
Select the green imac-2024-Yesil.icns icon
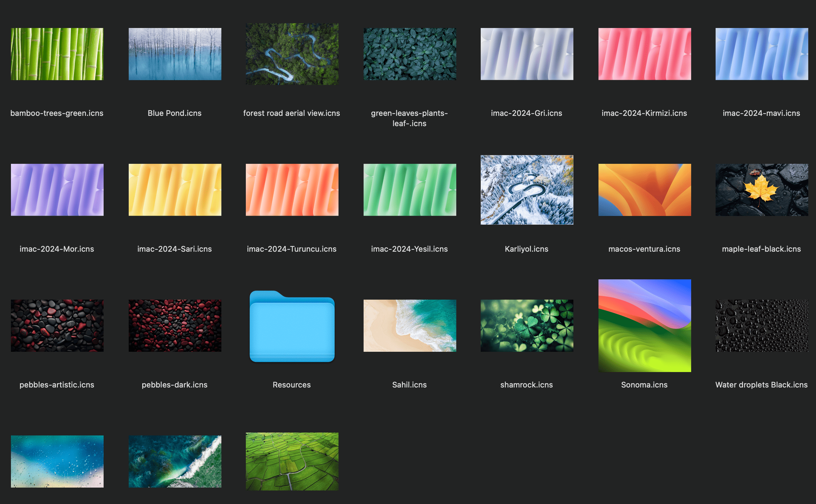click(410, 190)
